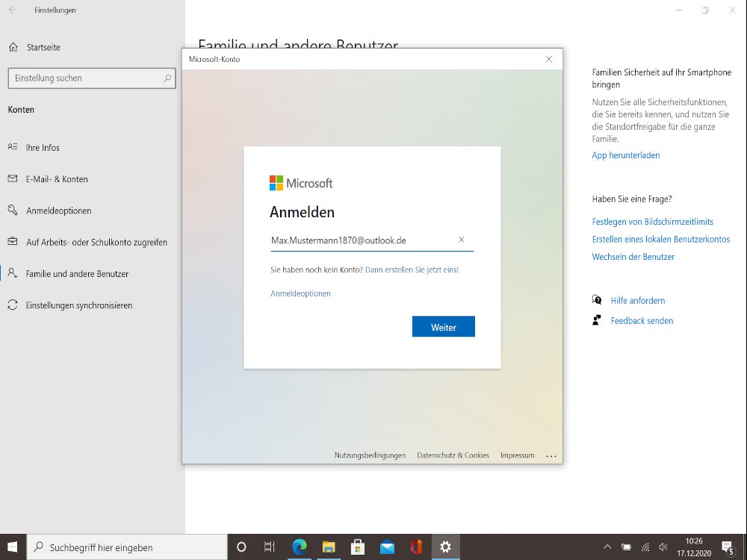The width and height of the screenshot is (747, 560).
Task: Open the Anmeldeoptionen link in dialog
Action: [300, 293]
